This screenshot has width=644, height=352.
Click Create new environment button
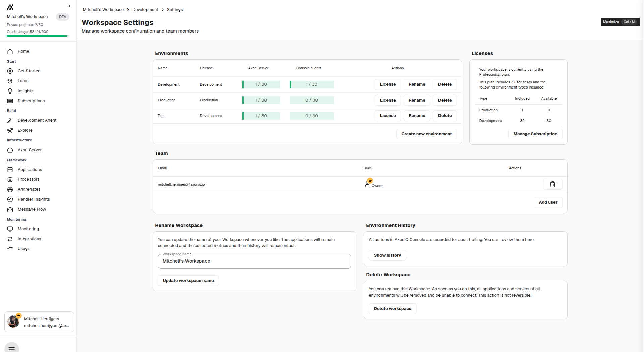coord(426,134)
